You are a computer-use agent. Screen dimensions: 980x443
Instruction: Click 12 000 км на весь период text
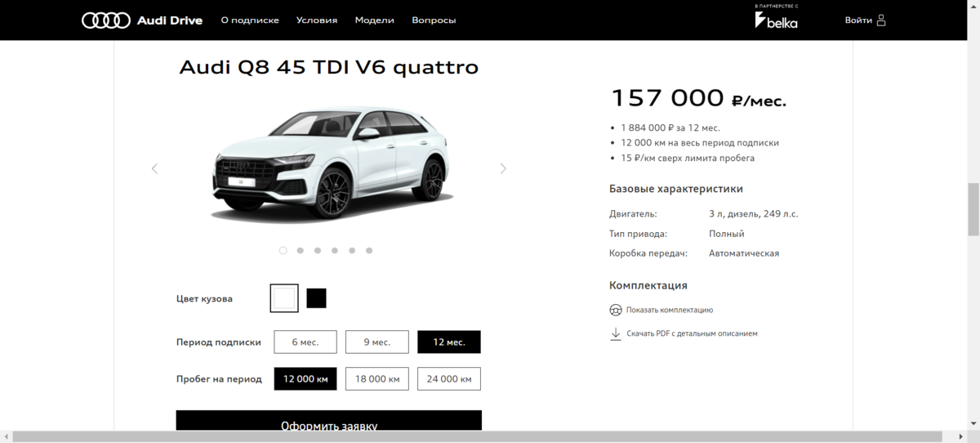pyautogui.click(x=700, y=143)
